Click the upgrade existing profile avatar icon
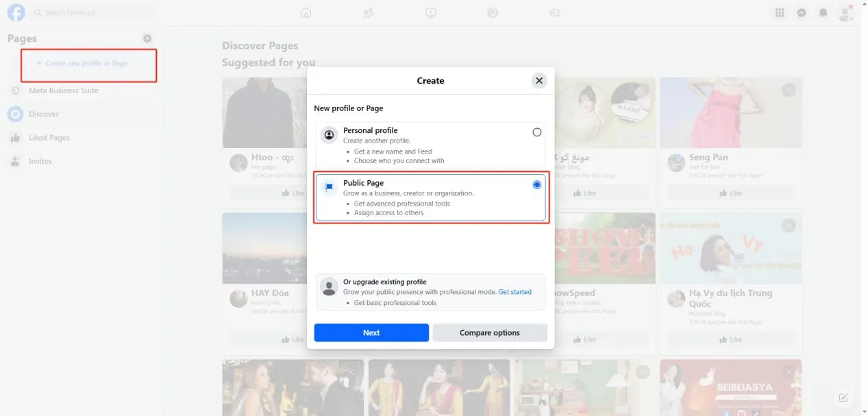 click(x=330, y=286)
